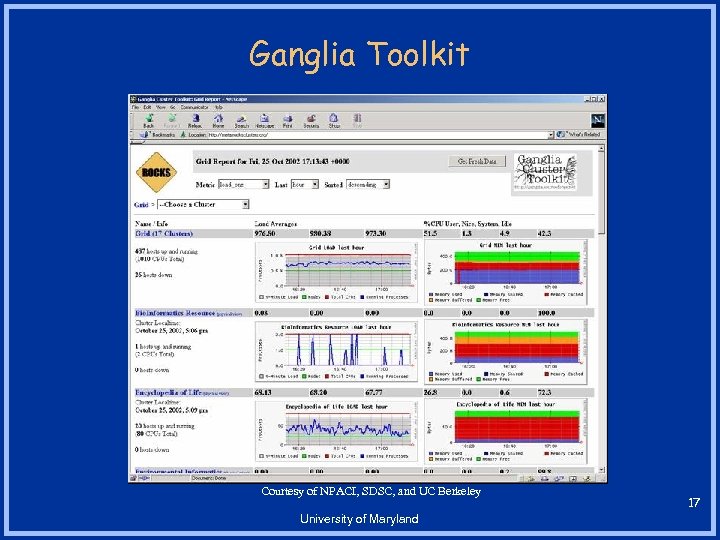Open the Bookmarks icon in location bar
Image resolution: width=720 pixels, height=540 pixels.
coord(144,135)
